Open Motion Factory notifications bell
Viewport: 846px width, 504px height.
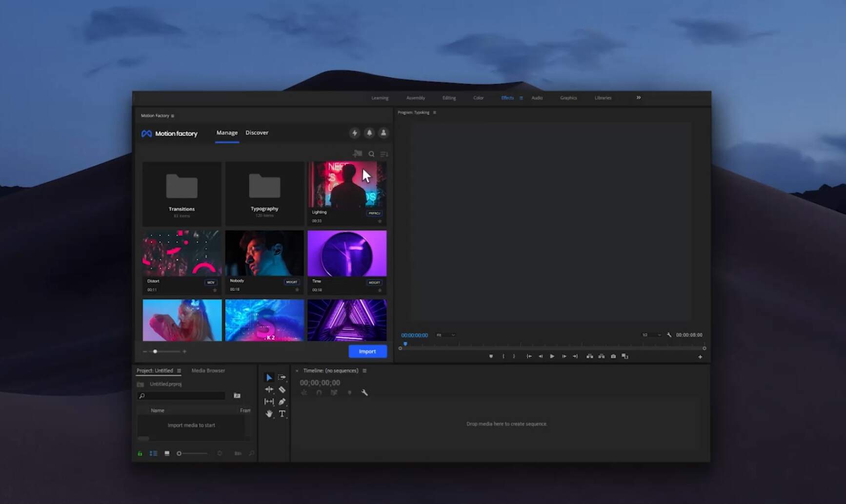pos(369,133)
